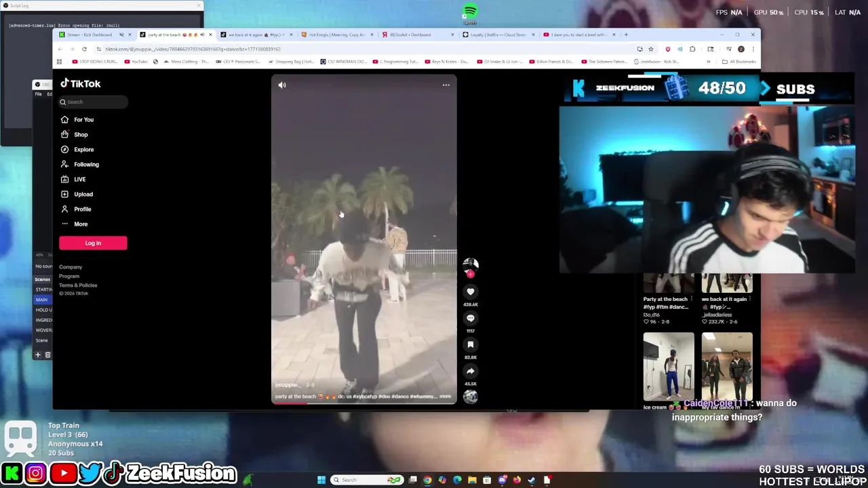Open the TikTok LIVE section

point(73,179)
